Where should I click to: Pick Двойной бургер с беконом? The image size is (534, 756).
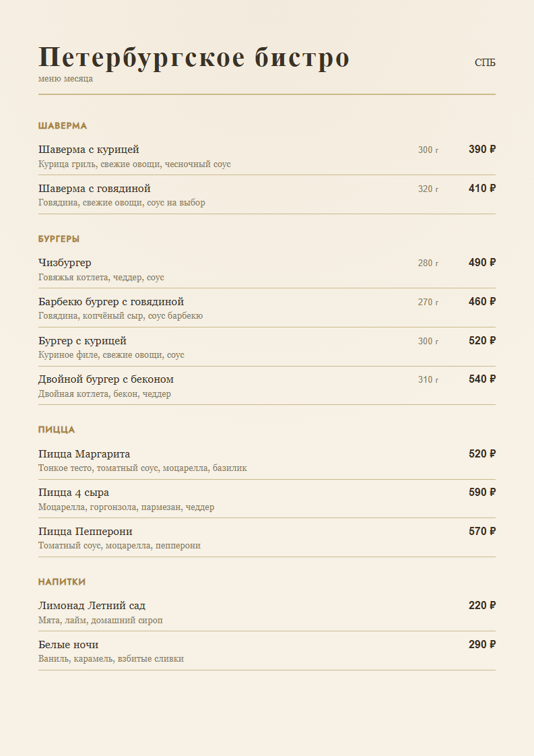[x=267, y=385]
